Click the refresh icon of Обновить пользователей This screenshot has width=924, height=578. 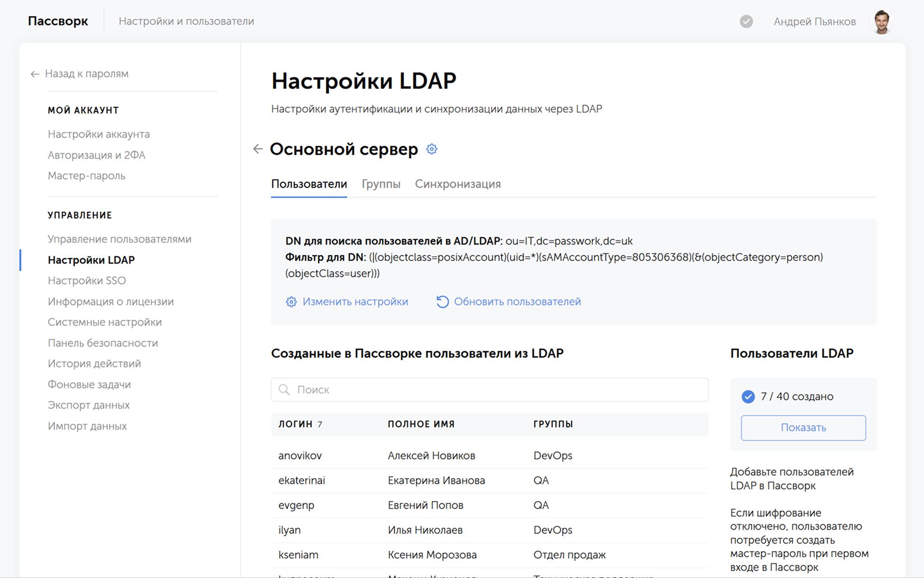click(442, 302)
